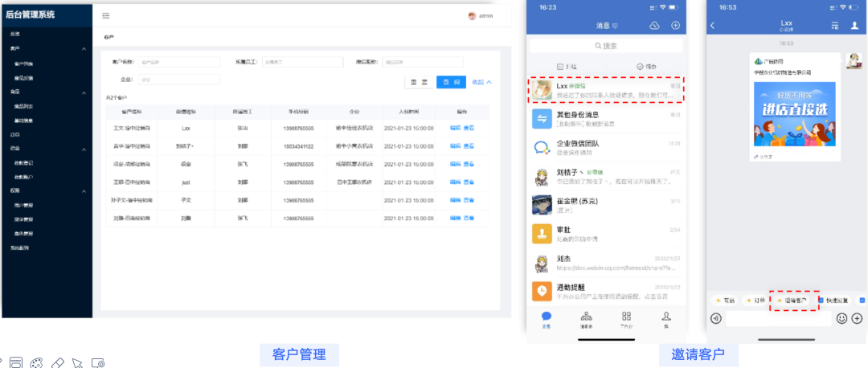The image size is (868, 368).
Task: Select the 日程 tab under search
Action: [x=567, y=67]
